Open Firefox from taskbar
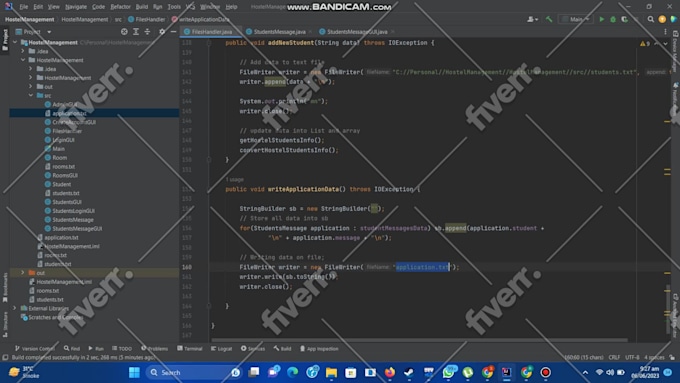Screen dimensions: 680x383 point(389,372)
